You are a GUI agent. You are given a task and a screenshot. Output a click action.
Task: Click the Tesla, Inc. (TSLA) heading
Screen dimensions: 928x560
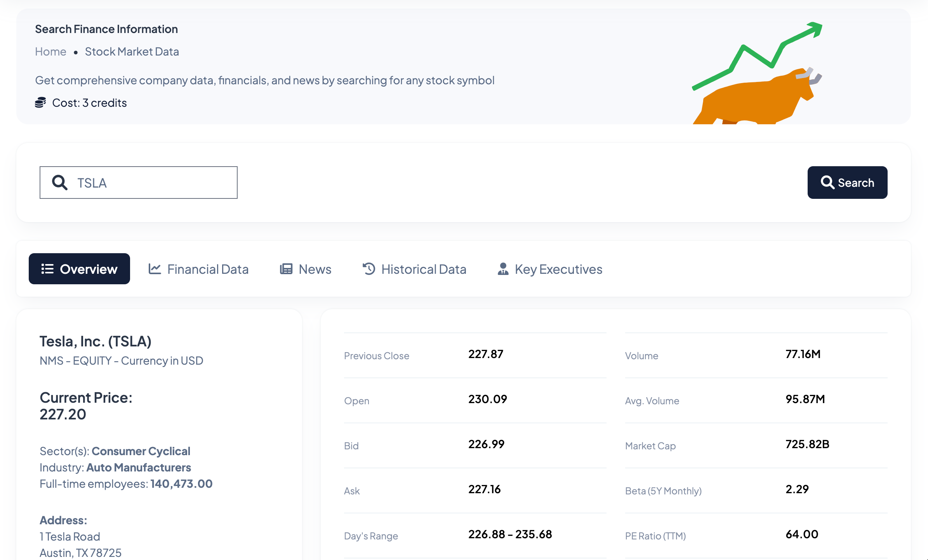tap(96, 341)
